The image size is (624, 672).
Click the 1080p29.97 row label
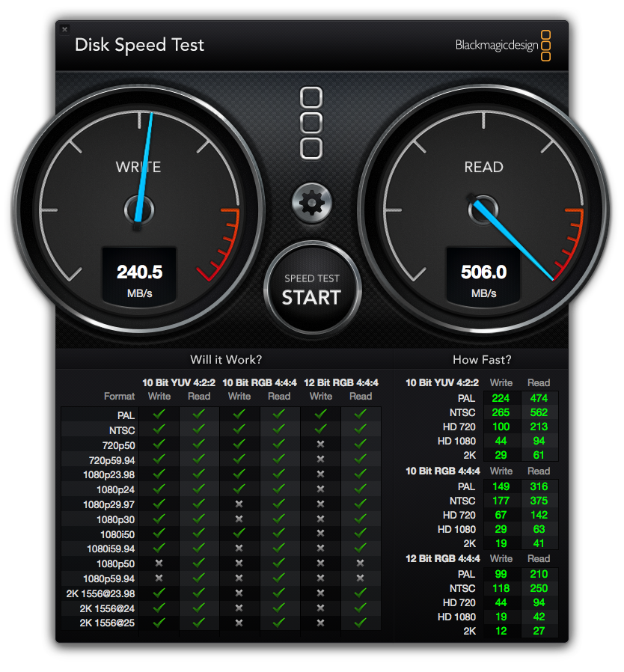pyautogui.click(x=108, y=504)
